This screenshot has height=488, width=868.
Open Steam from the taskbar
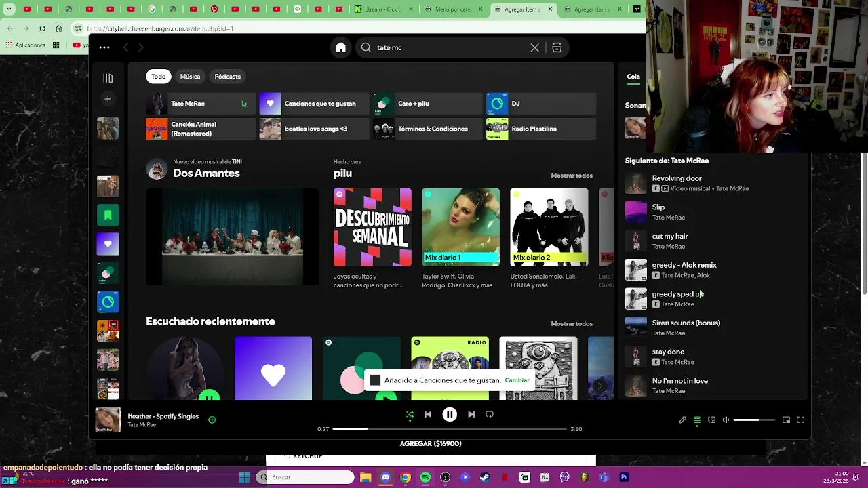(x=485, y=477)
